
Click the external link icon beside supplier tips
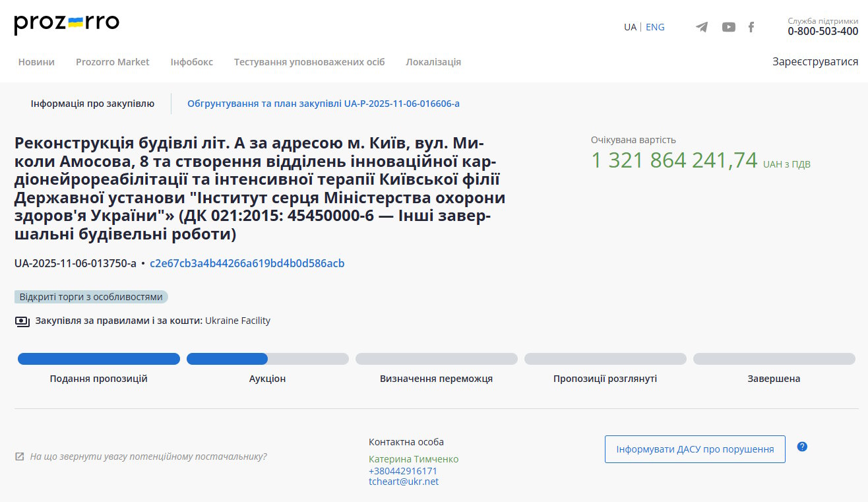tap(20, 456)
